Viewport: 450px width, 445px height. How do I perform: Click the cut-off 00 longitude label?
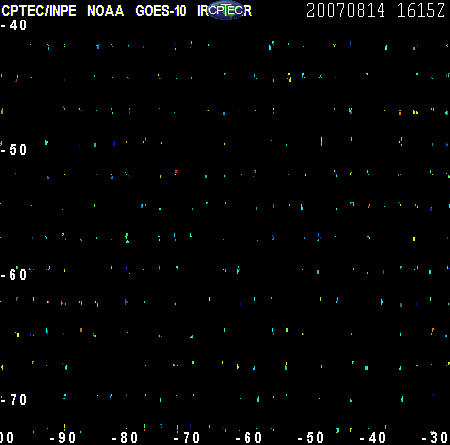coord(7,437)
